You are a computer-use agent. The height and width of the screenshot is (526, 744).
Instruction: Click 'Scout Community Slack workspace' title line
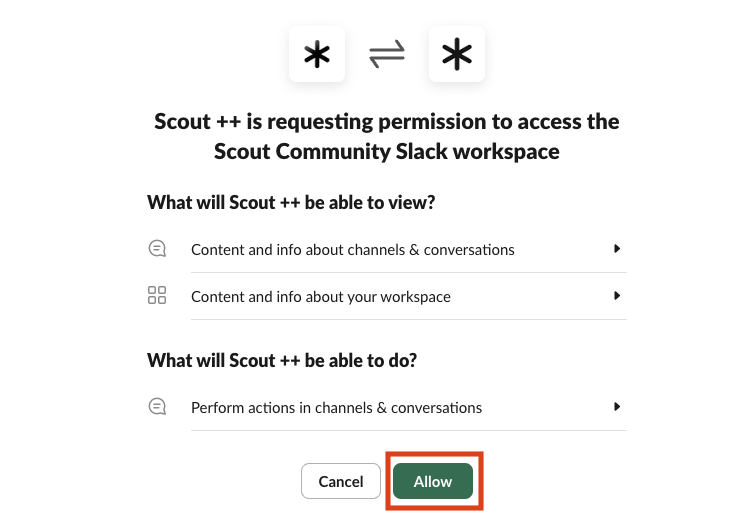387,152
